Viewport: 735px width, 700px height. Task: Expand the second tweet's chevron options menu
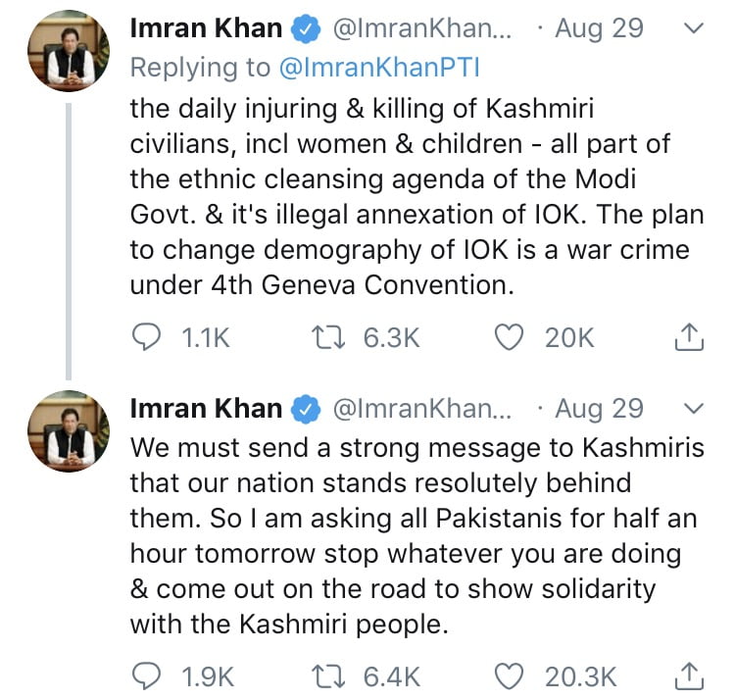point(693,407)
